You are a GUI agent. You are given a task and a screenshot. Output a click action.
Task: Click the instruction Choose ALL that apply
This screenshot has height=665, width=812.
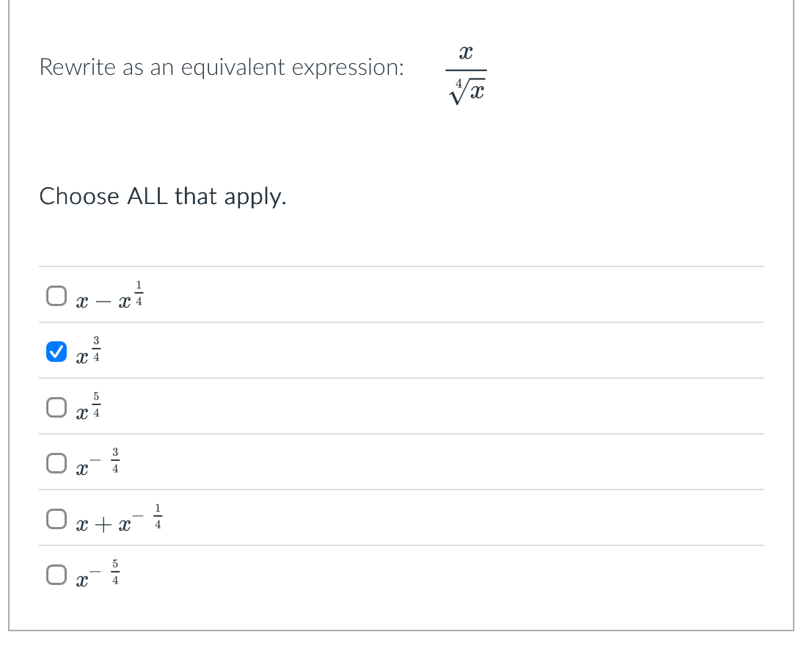click(163, 197)
